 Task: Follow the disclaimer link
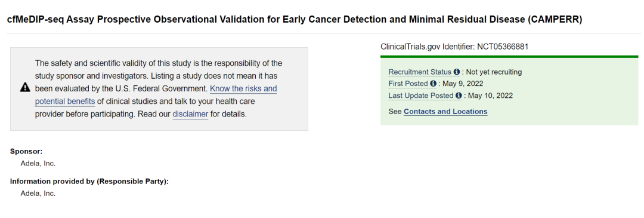click(x=190, y=114)
